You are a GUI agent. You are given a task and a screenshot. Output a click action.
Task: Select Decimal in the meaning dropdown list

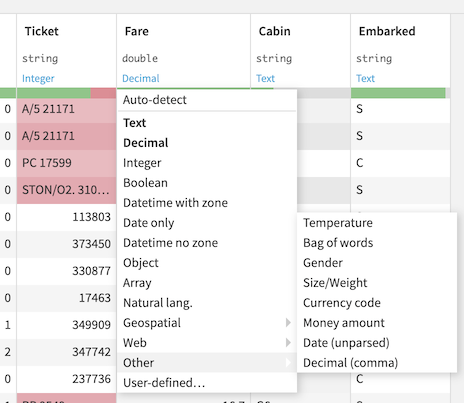click(x=207, y=143)
